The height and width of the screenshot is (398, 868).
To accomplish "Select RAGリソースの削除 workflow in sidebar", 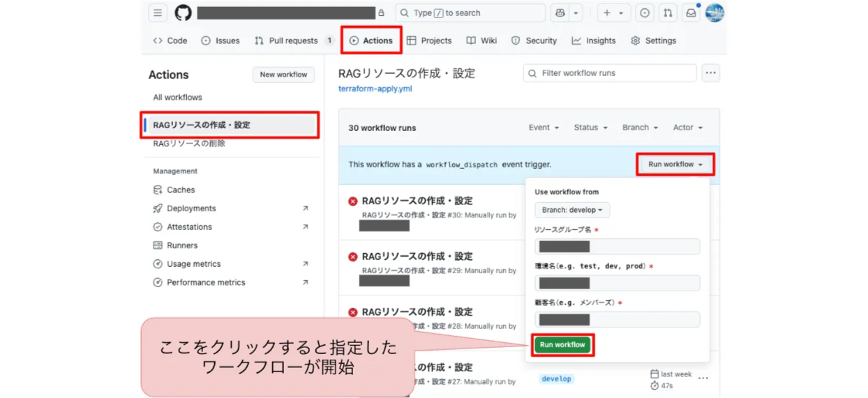I will coord(189,144).
